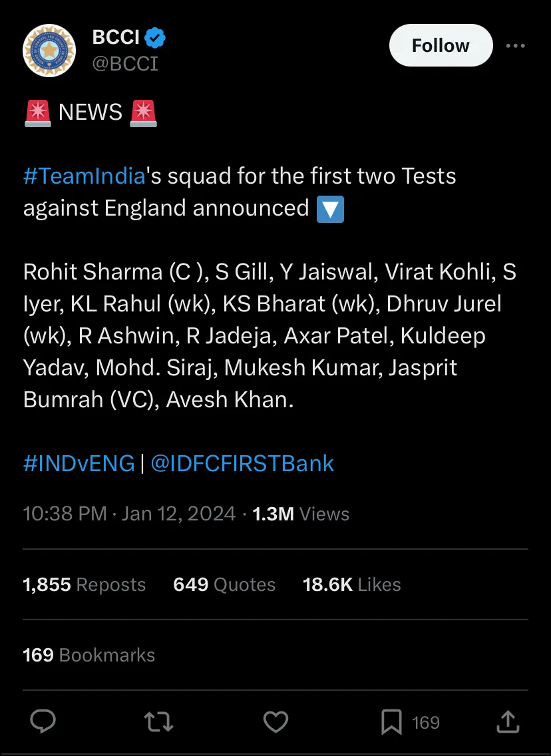This screenshot has width=551, height=756.
Task: View the 649 Quotes list
Action: (x=224, y=584)
